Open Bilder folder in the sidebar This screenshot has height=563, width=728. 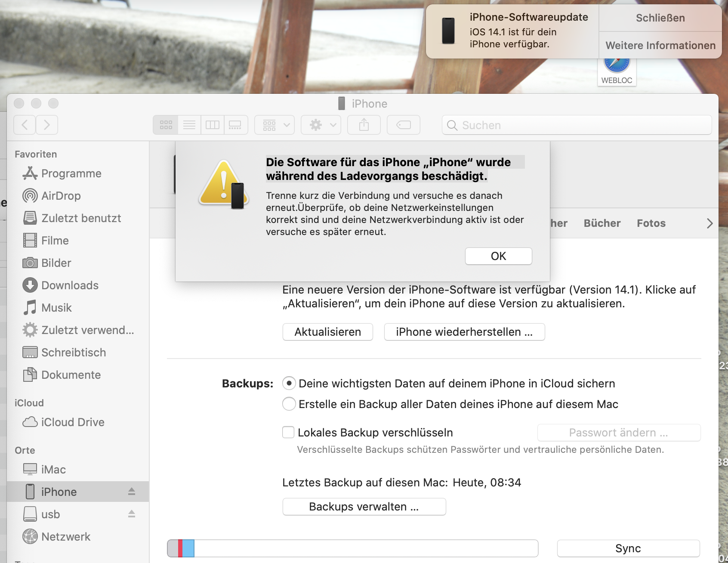click(78, 263)
